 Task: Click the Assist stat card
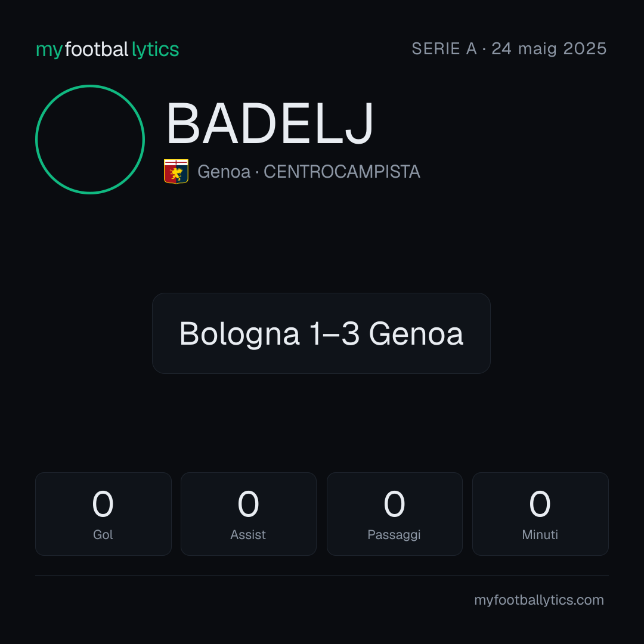[x=249, y=514]
